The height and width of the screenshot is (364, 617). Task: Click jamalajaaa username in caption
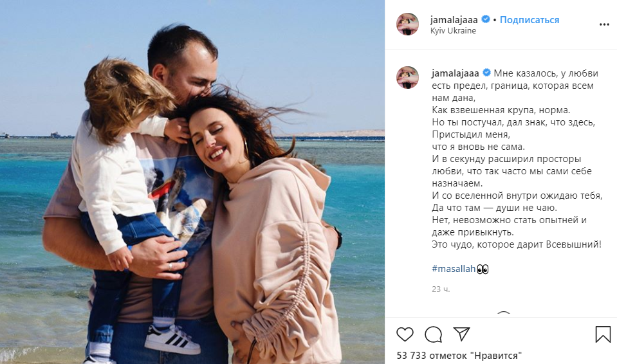click(455, 73)
